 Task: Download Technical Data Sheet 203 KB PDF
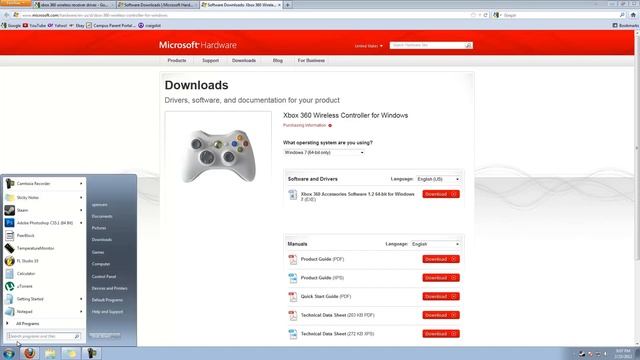click(441, 315)
